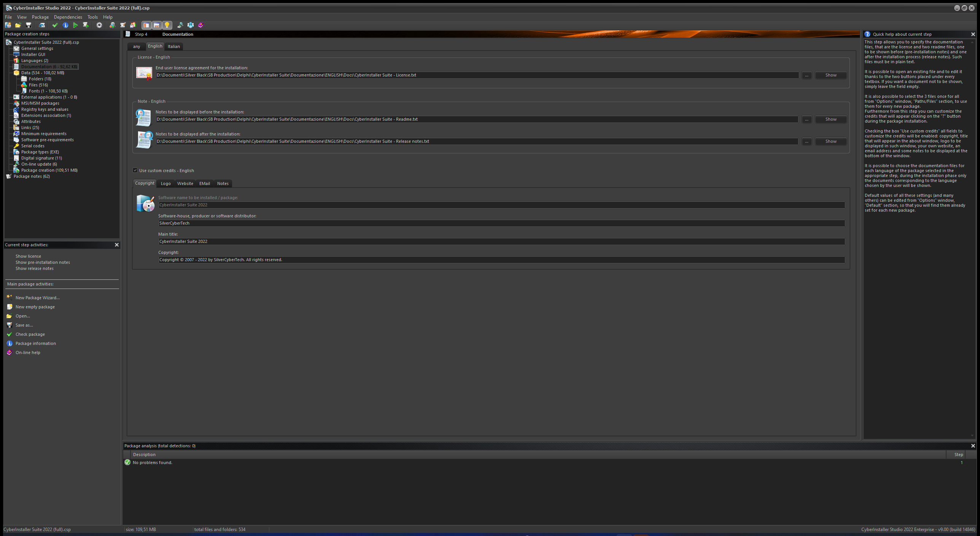Click the green check package toolbar icon
The width and height of the screenshot is (980, 536).
(x=55, y=25)
